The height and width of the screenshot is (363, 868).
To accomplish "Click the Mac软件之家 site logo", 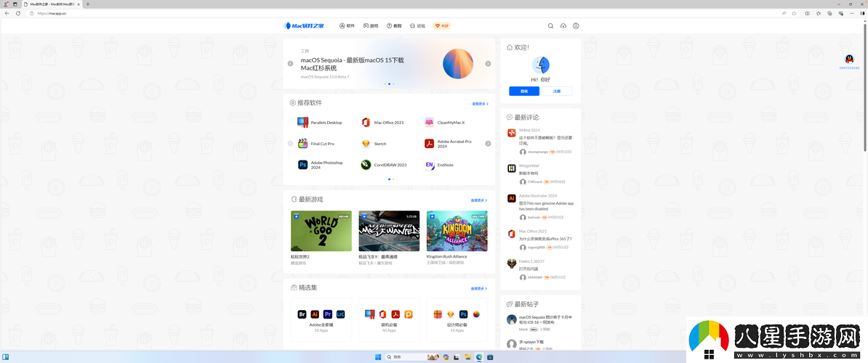I will (x=304, y=26).
